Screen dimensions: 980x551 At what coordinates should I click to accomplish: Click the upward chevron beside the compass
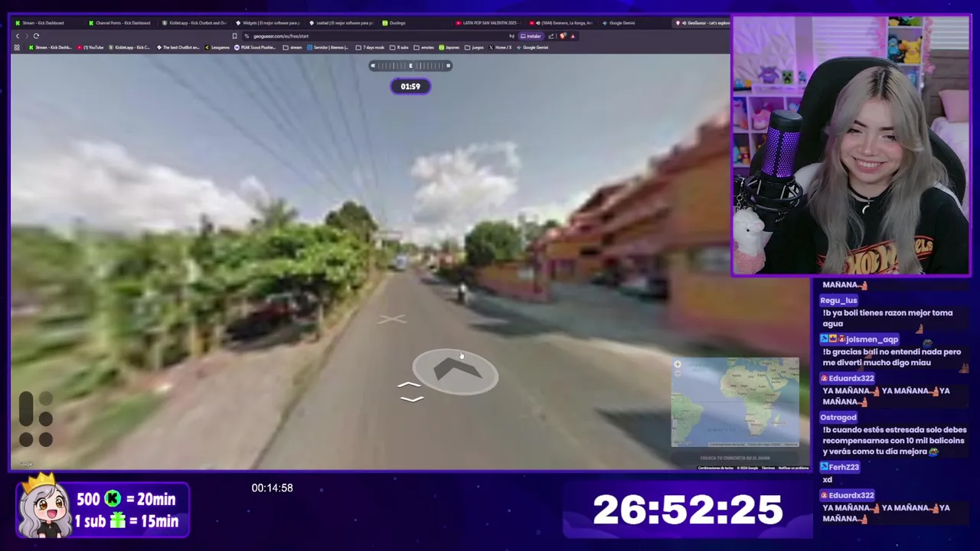pos(409,385)
